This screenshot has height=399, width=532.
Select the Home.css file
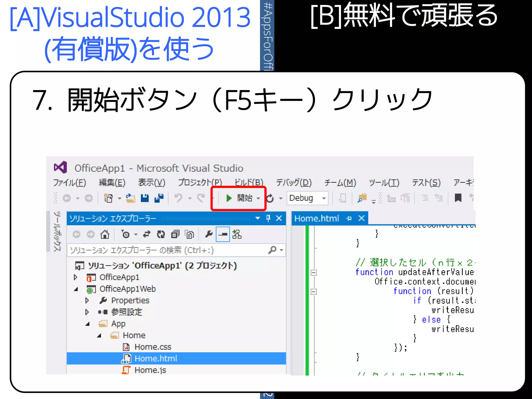[x=147, y=347]
